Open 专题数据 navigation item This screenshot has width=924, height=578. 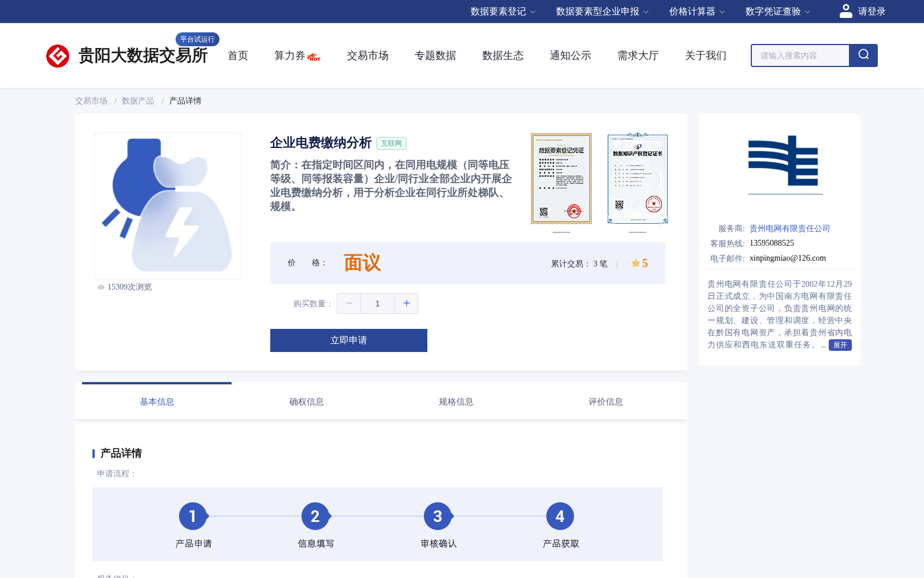pyautogui.click(x=435, y=55)
